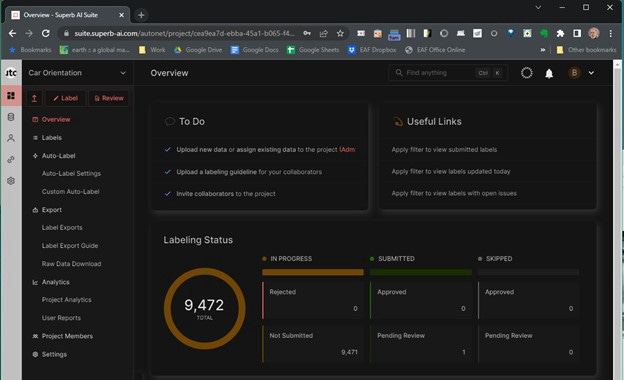Select the dashboard grid icon in left rail

(x=11, y=95)
